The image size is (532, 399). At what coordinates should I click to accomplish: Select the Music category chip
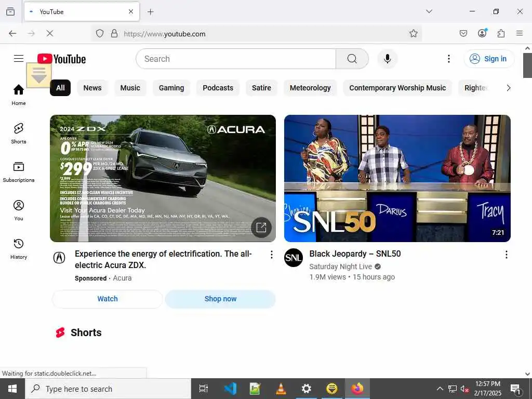[x=130, y=88]
